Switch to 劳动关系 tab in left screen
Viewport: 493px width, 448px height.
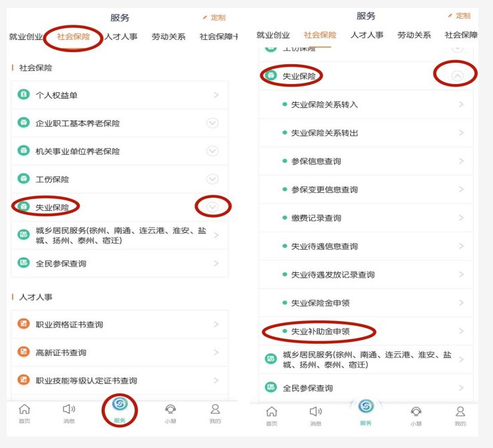click(168, 37)
